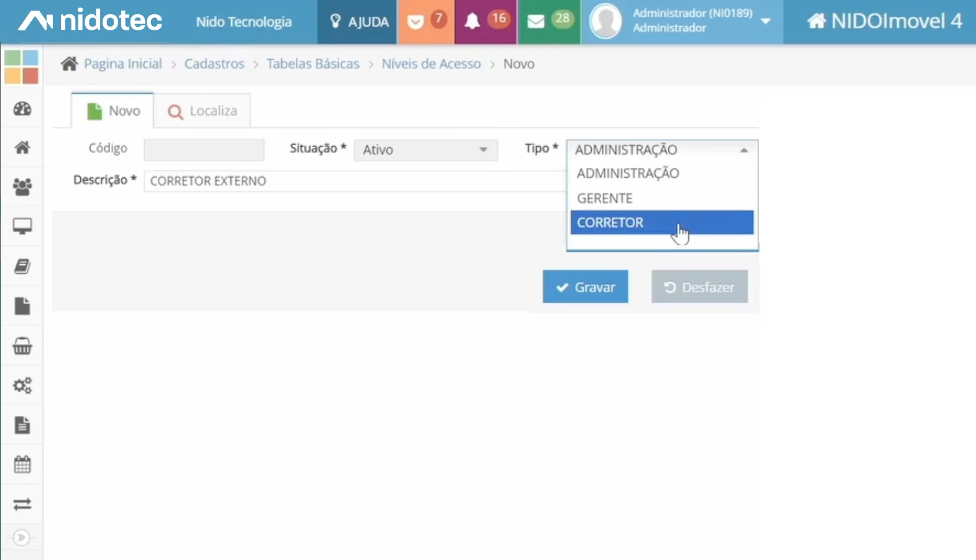Click the house icon in the sidebar

[x=22, y=147]
